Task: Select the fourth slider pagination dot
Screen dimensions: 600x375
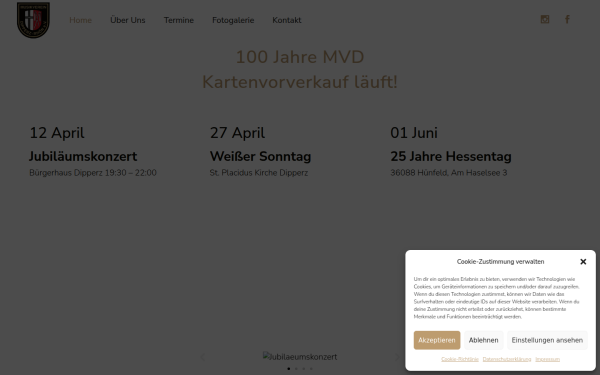Action: click(311, 369)
